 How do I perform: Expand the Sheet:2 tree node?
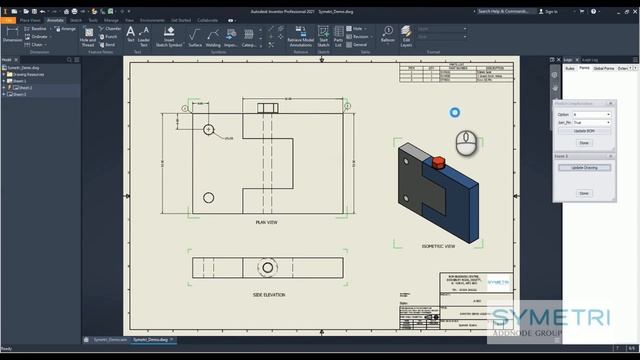[4, 88]
